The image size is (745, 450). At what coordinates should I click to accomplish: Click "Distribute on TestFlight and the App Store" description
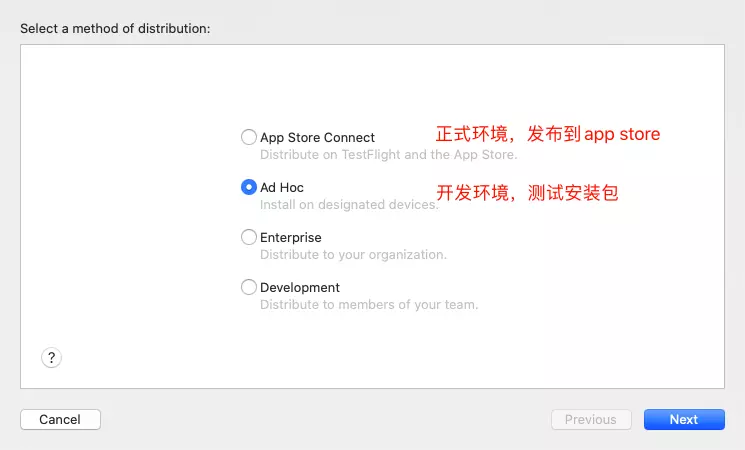(388, 155)
